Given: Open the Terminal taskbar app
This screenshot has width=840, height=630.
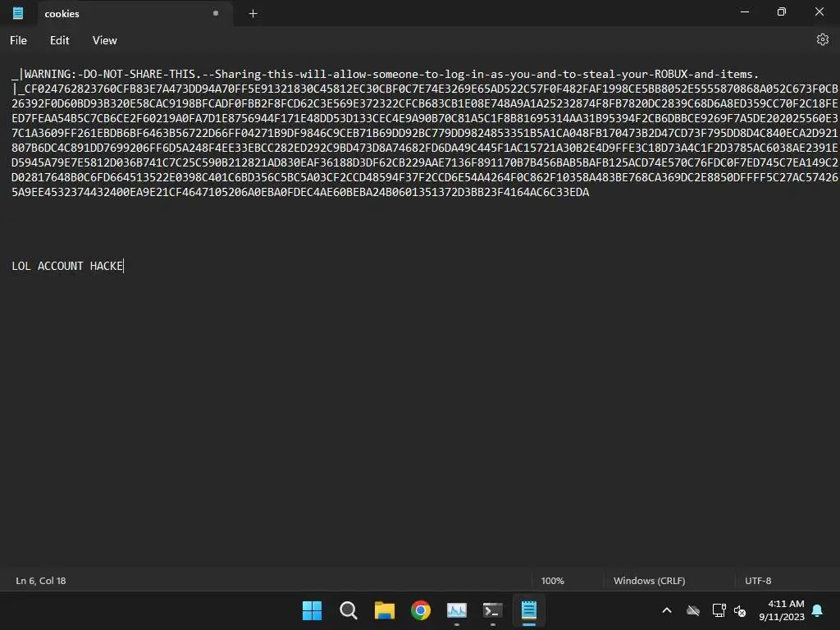Looking at the screenshot, I should click(492, 610).
